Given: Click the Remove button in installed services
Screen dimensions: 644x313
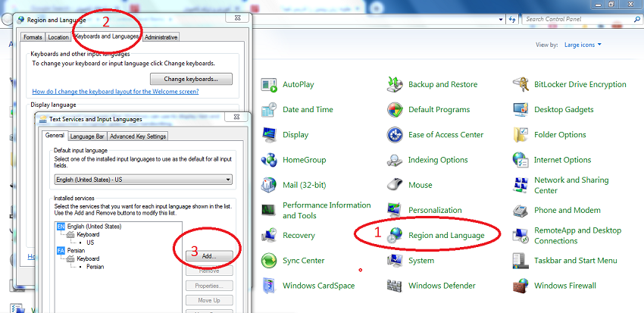Looking at the screenshot, I should coord(209,271).
